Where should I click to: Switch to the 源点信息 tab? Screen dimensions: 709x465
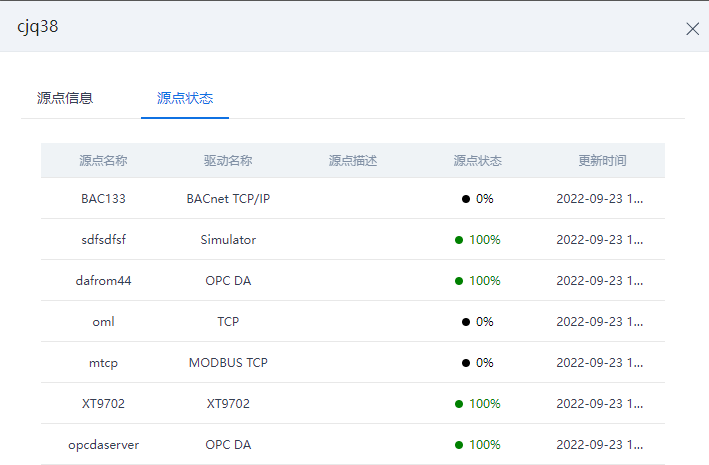[x=65, y=98]
